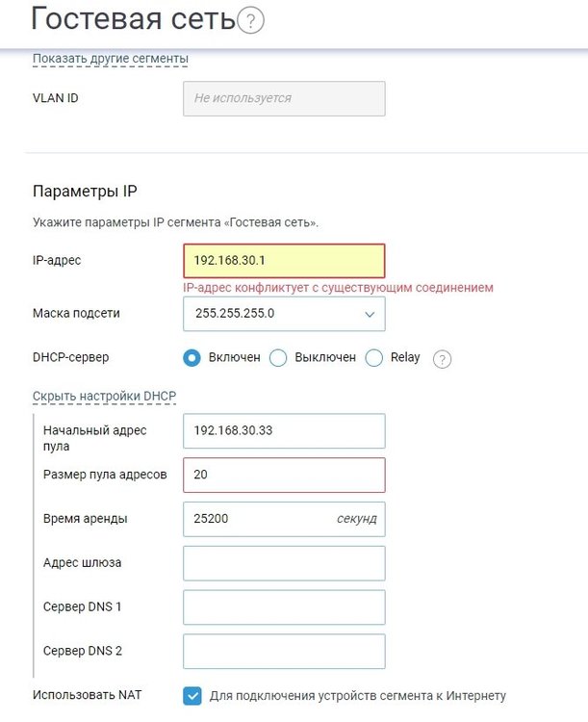Select DHCP-сервер Выключен radio button
This screenshot has width=588, height=722.
click(x=278, y=358)
